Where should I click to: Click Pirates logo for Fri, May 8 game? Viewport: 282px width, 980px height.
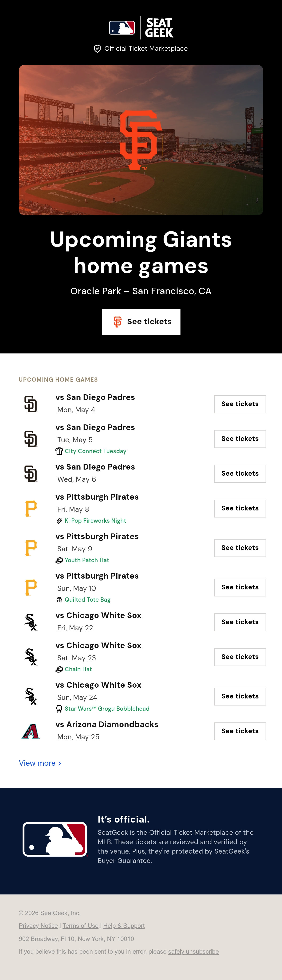tap(31, 508)
